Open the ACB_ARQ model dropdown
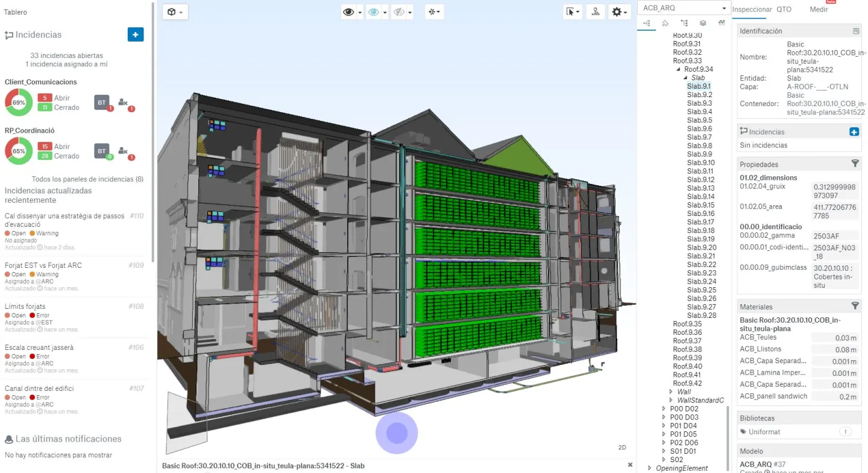 pos(684,8)
